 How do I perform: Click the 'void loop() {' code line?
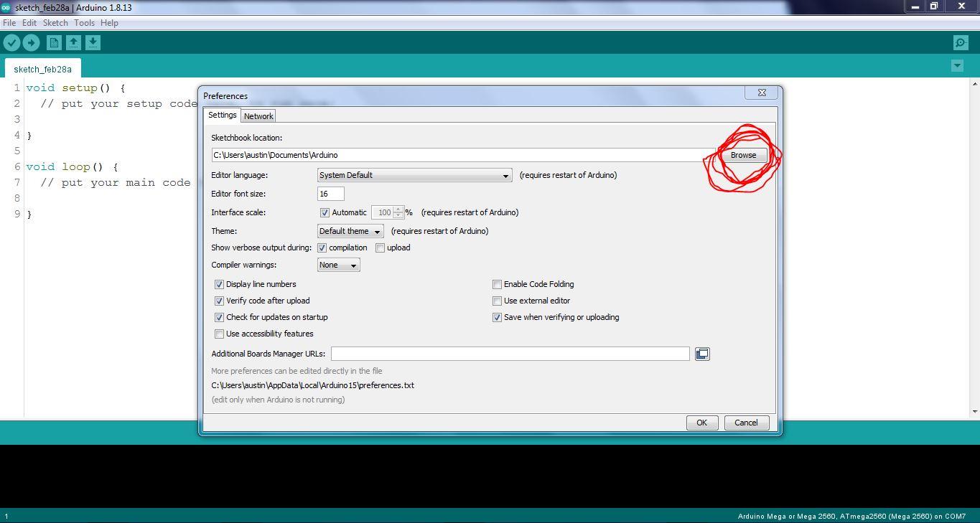(72, 166)
